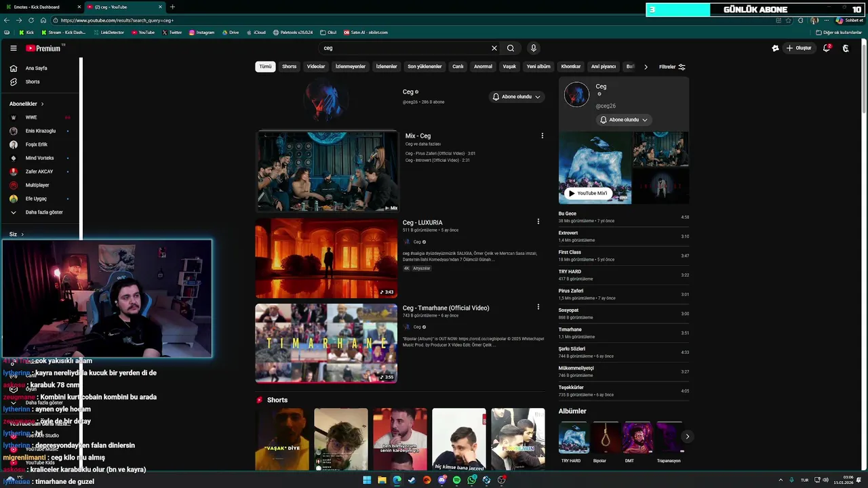Open the options menu for Ceg - Tımarhane
The width and height of the screenshot is (868, 488).
(538, 307)
